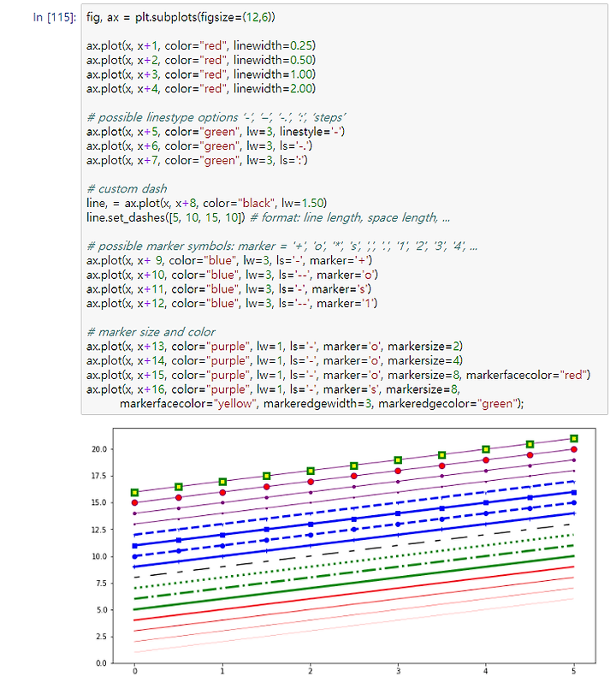The height and width of the screenshot is (682, 616).
Task: Click the last yellow square marker at x=5
Action: 574,438
